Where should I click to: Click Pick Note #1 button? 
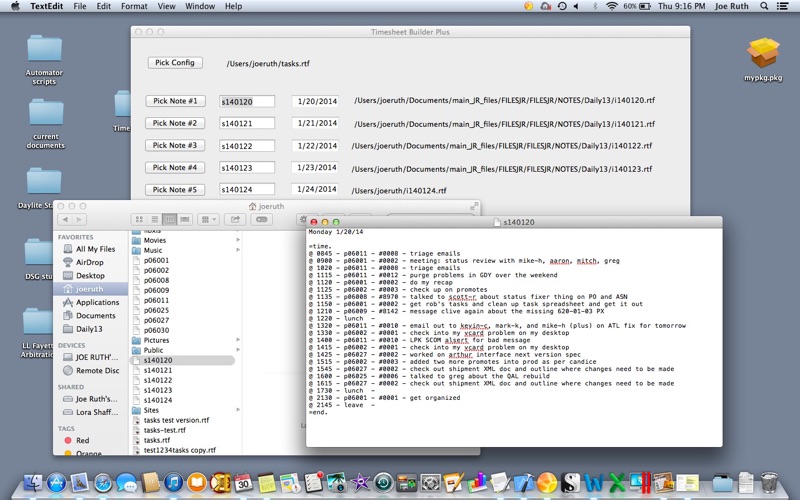(x=175, y=101)
